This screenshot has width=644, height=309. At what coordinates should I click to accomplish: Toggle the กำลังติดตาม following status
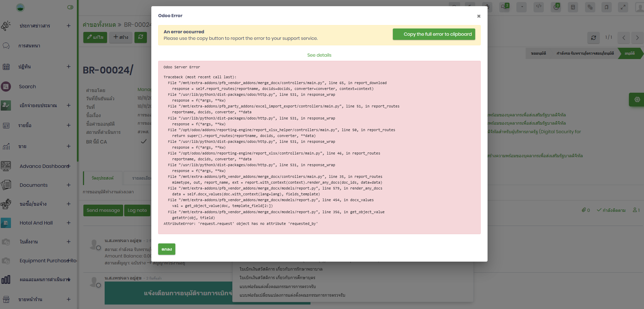611,210
